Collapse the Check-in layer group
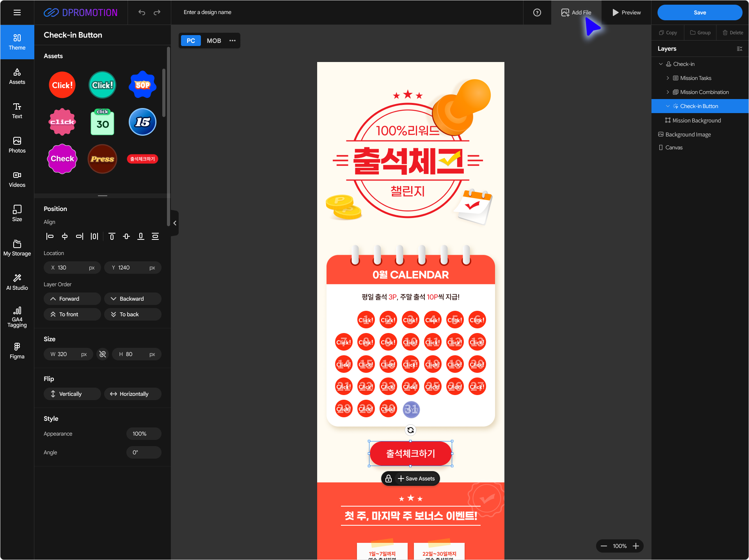The image size is (749, 560). tap(661, 64)
